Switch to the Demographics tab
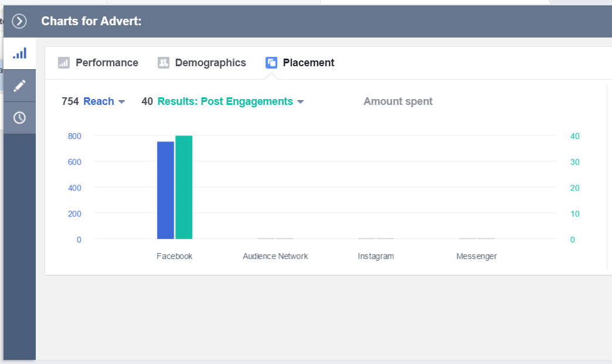Screen dimensions: 612x364 (x=202, y=62)
